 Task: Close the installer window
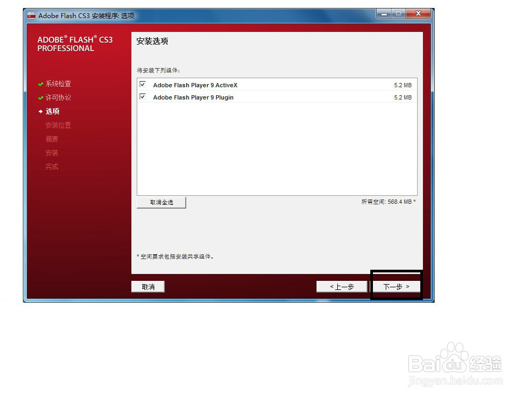pos(418,14)
